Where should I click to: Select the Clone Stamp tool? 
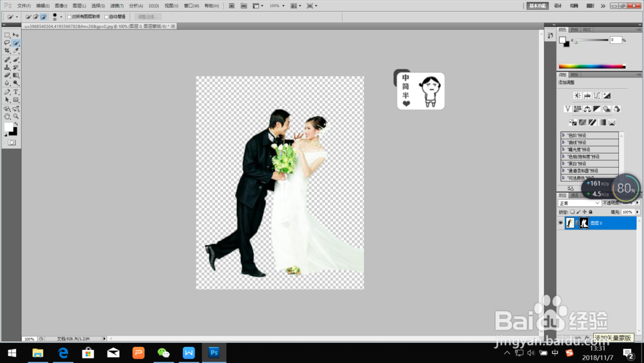[x=7, y=68]
